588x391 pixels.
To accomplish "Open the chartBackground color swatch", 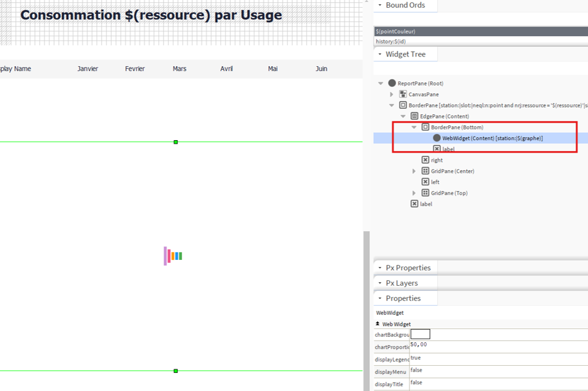I will coord(420,334).
